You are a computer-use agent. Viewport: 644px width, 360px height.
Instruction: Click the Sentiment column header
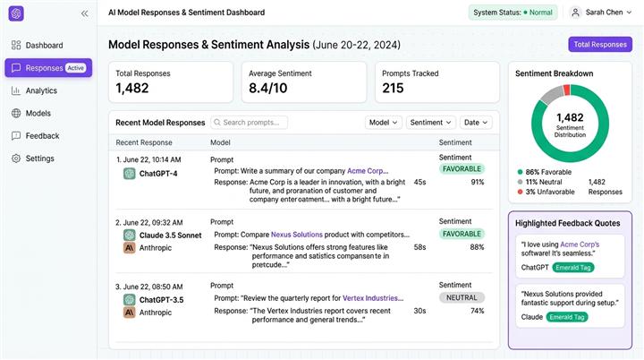455,142
